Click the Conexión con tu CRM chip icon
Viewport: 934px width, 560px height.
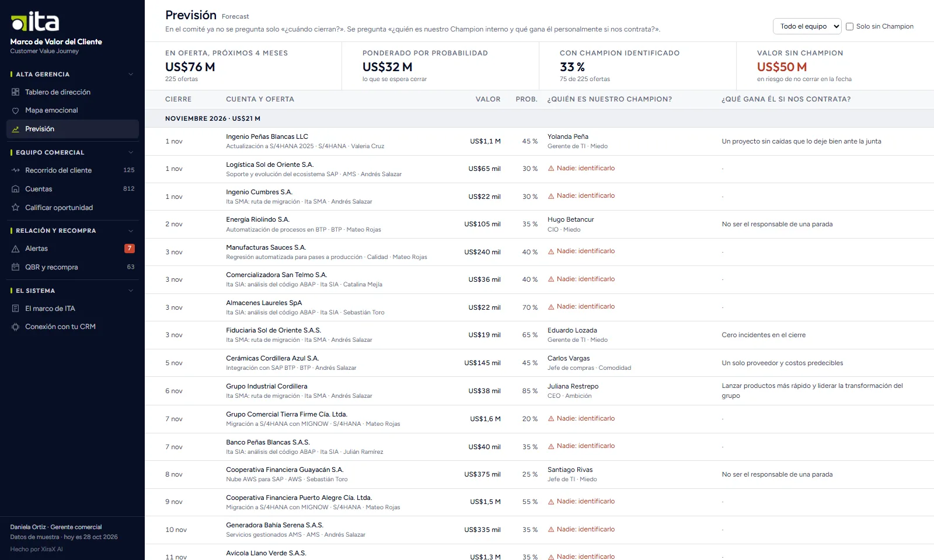pyautogui.click(x=15, y=327)
